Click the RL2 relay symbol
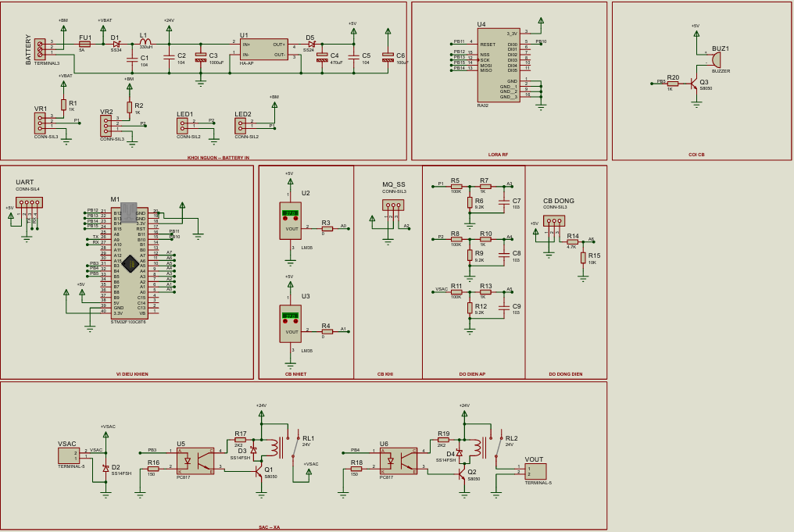 488,448
